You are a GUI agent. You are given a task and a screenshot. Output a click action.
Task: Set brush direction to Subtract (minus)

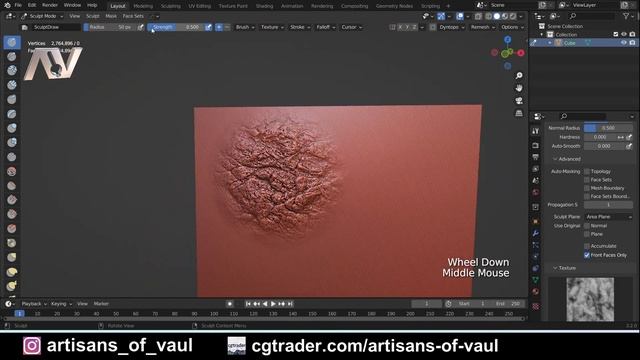tap(227, 27)
